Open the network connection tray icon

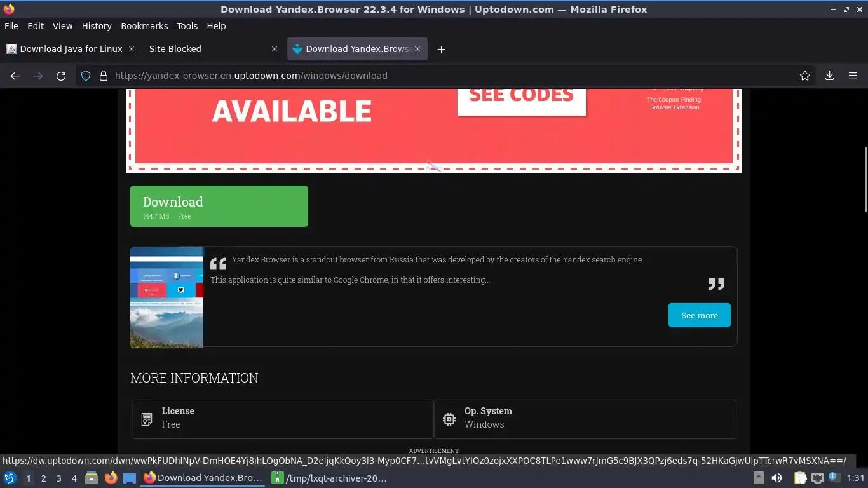(818, 478)
